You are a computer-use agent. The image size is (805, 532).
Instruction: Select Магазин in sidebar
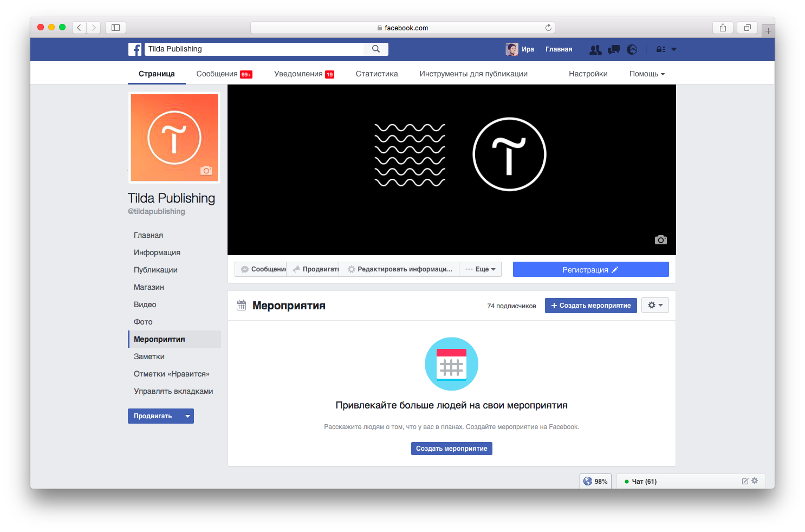[x=149, y=287]
